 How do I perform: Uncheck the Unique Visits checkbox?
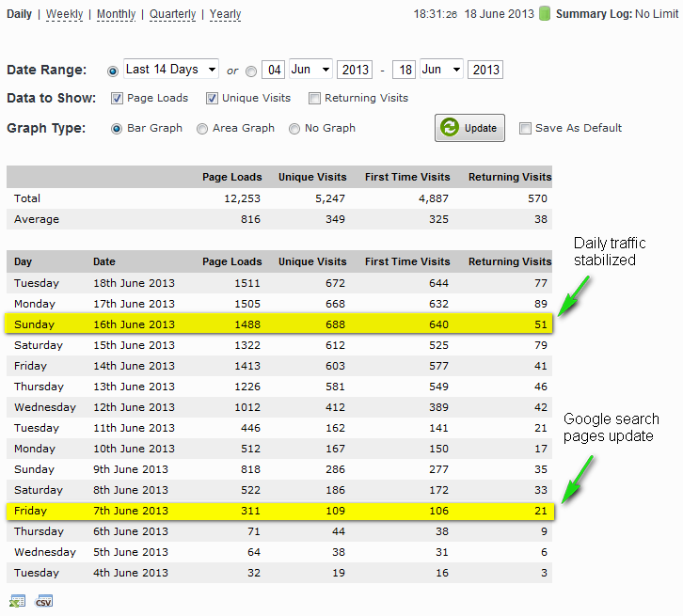(x=212, y=99)
